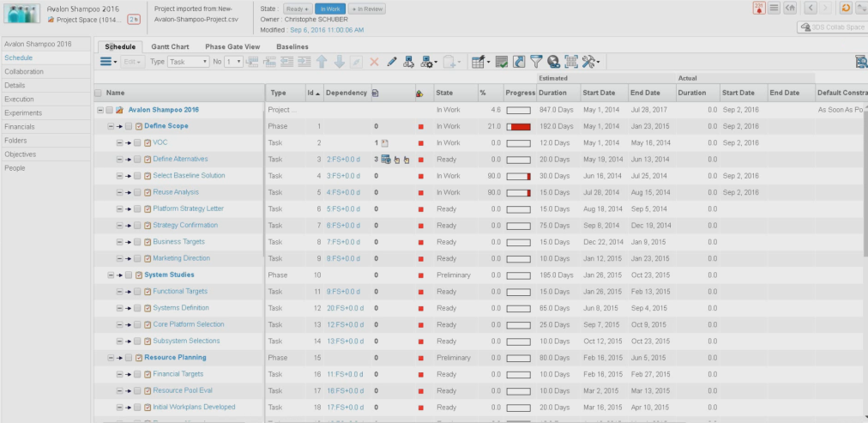Collapse the System Studies phase
This screenshot has height=423, width=868.
pos(111,275)
